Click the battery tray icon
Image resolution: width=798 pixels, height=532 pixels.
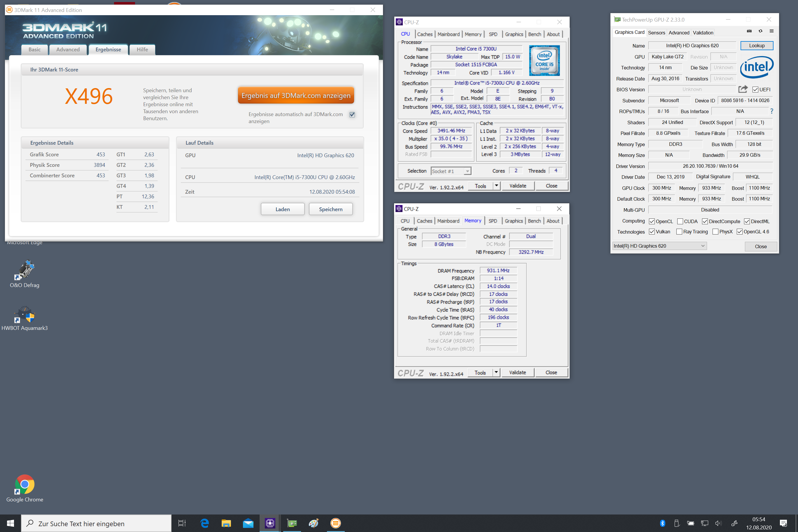[x=690, y=523]
